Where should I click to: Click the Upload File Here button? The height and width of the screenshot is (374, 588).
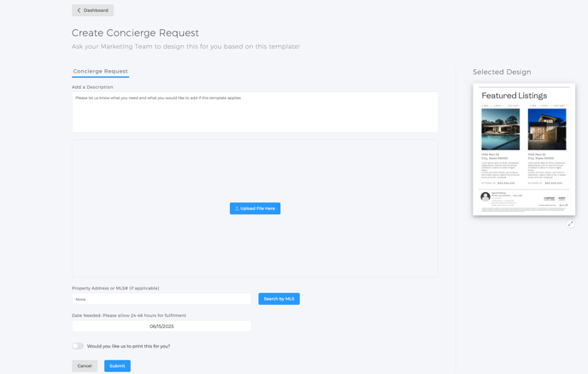point(255,208)
